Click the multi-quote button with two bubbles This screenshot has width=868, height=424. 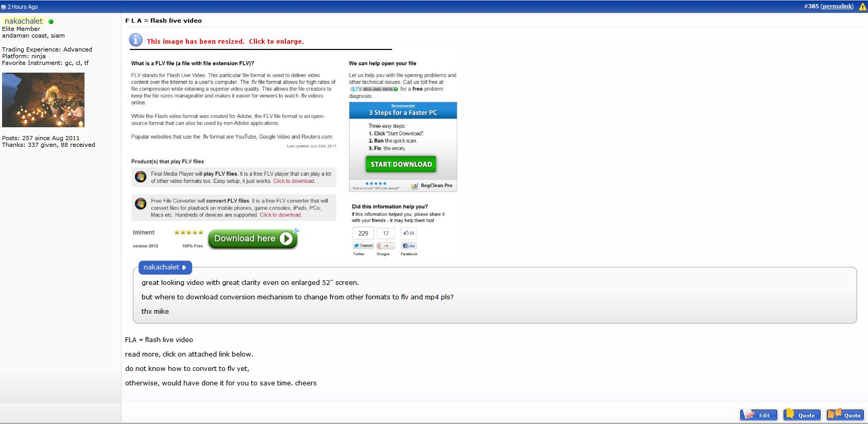(845, 415)
